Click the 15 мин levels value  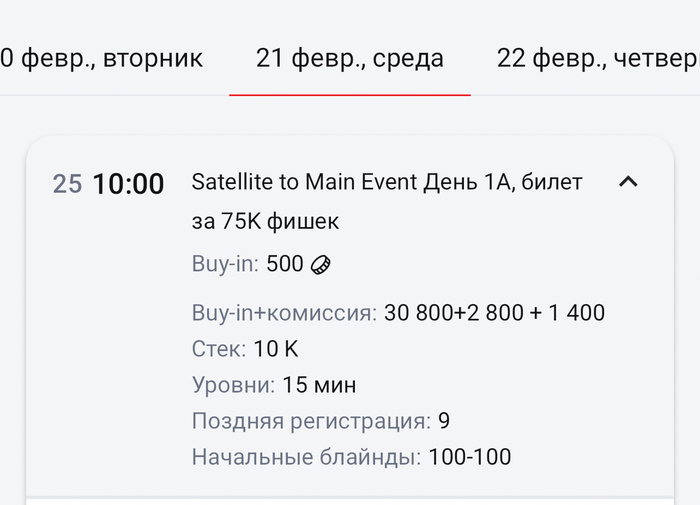click(319, 385)
